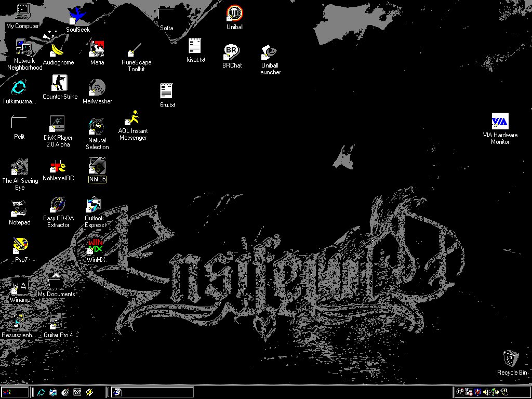Open the volume speaker tray icon
Image resolution: width=532 pixels, height=399 pixels.
[x=486, y=392]
